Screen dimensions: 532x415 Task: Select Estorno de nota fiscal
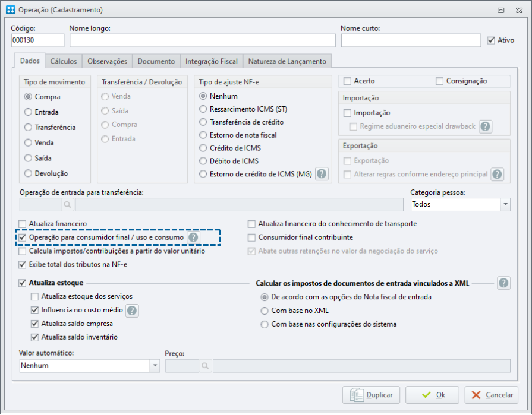[x=203, y=135]
